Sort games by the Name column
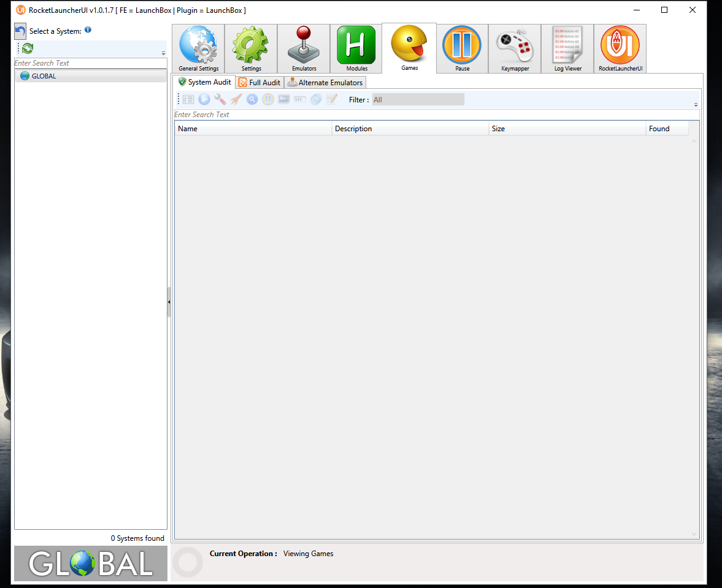 tap(253, 129)
